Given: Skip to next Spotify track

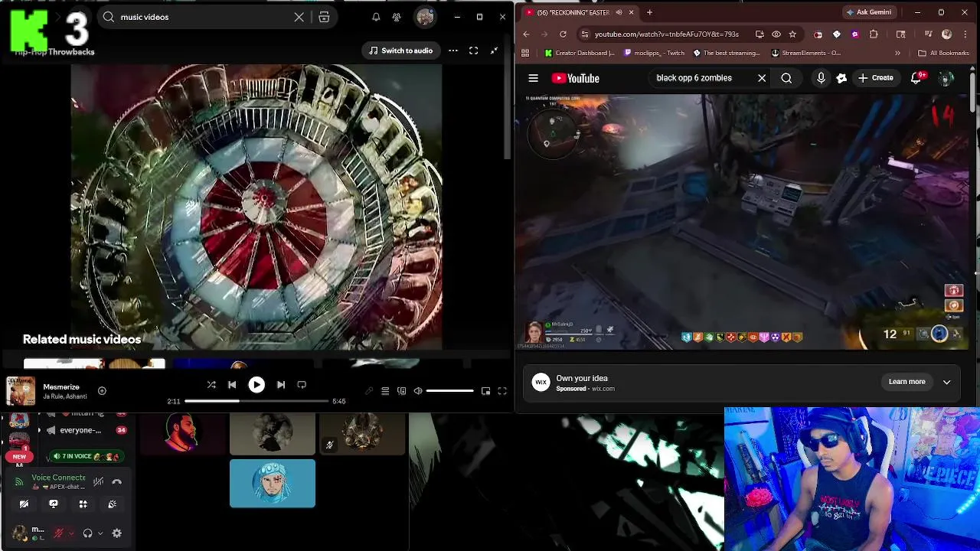Looking at the screenshot, I should pyautogui.click(x=280, y=385).
